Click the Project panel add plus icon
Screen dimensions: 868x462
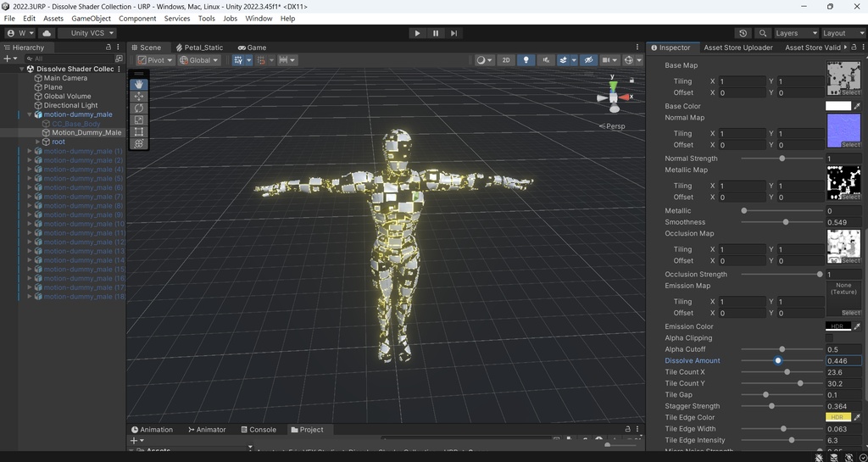133,441
